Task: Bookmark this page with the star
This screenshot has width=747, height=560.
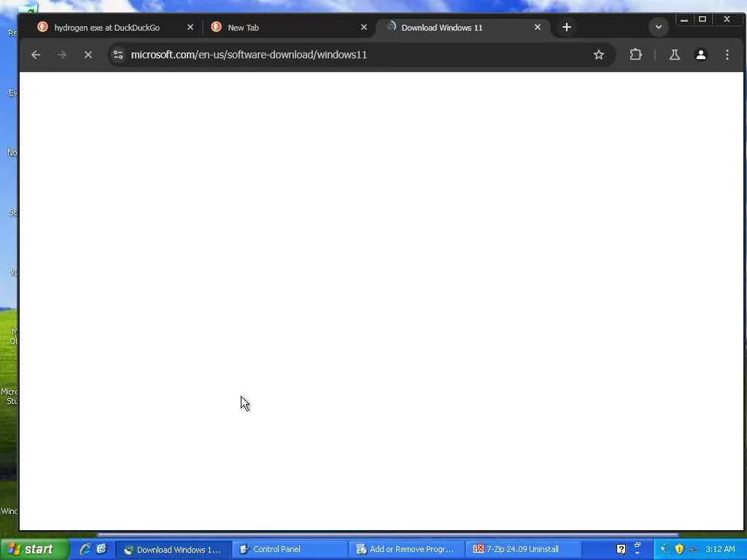Action: tap(599, 55)
